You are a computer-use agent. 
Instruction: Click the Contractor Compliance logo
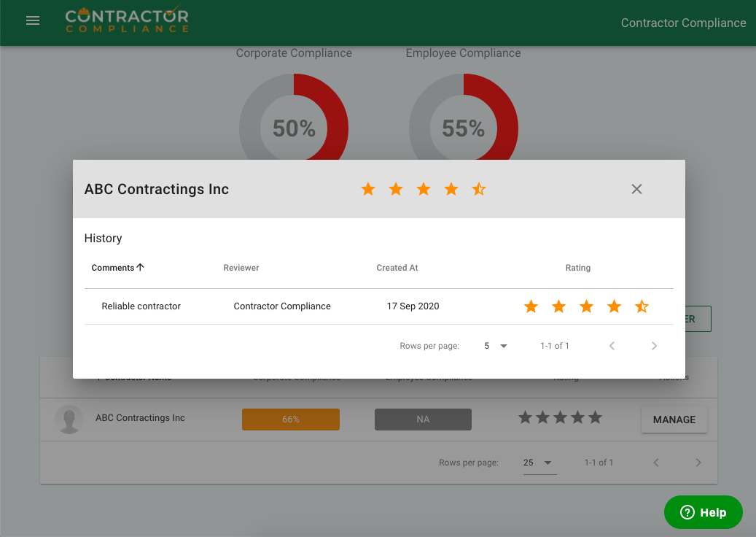tap(127, 20)
